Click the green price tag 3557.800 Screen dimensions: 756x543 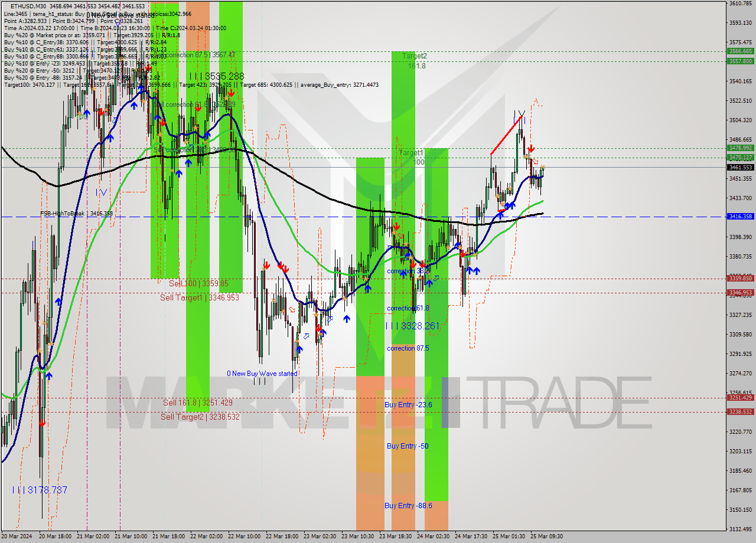(x=740, y=61)
